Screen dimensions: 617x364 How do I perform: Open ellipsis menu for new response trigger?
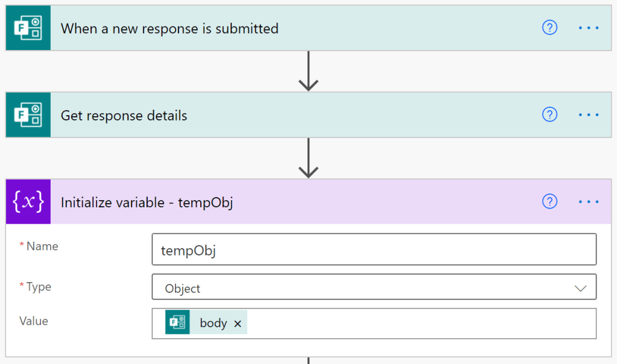coord(589,28)
